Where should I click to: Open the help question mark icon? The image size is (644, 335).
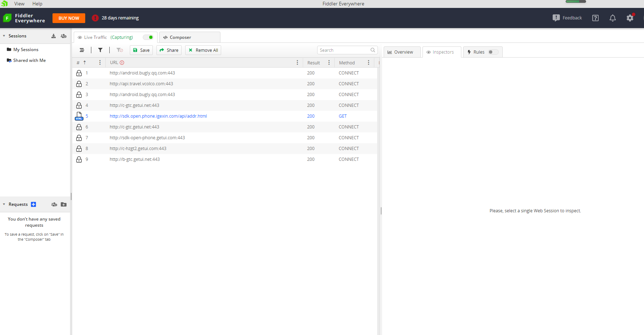pyautogui.click(x=595, y=18)
